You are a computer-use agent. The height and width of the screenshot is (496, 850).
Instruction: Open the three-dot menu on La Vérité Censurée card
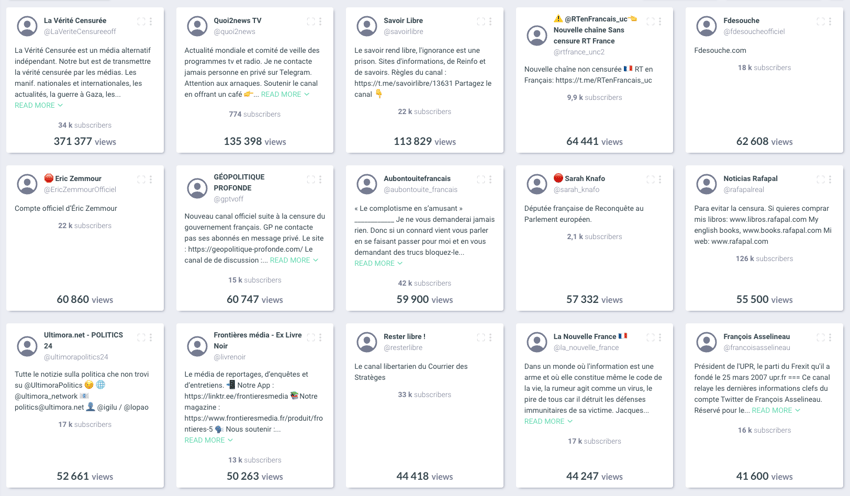[x=151, y=22]
